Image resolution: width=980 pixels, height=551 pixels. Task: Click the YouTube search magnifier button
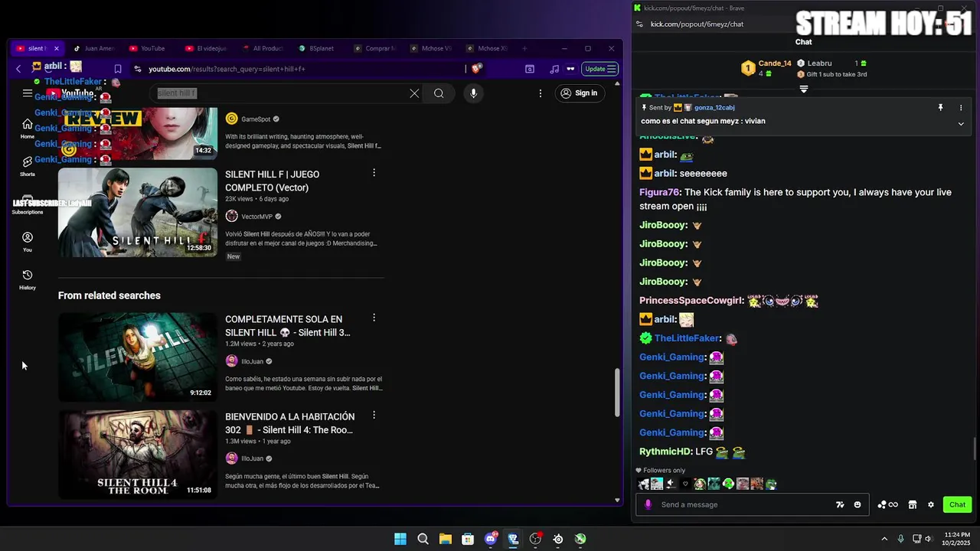(x=439, y=93)
